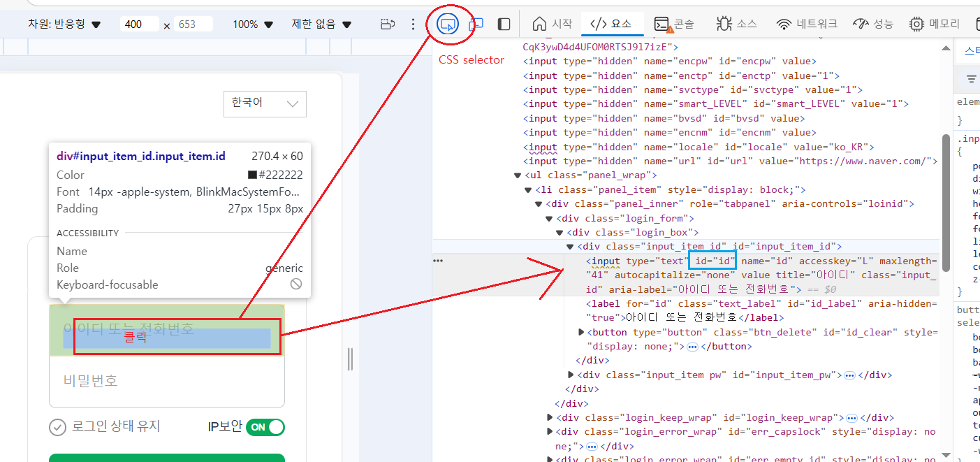Expand the div login_keep_wrap node
This screenshot has width=980, height=462.
point(550,418)
